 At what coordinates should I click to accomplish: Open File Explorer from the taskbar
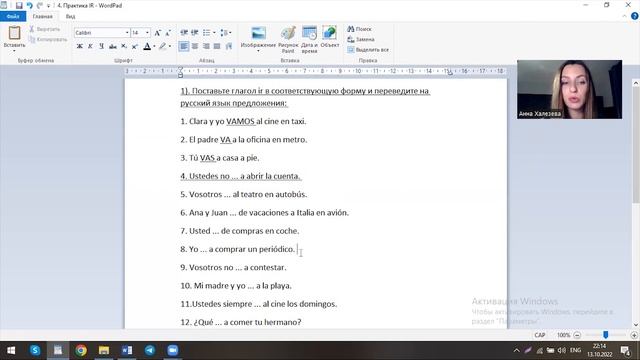(x=104, y=350)
